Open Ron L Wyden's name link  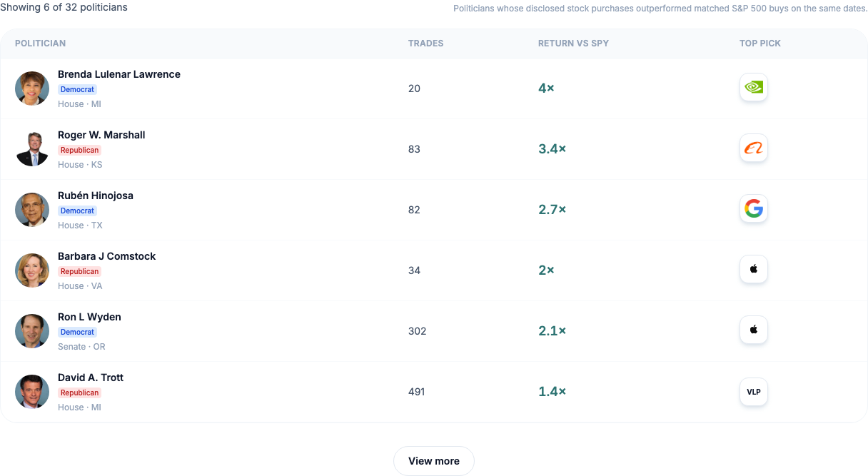click(x=89, y=317)
